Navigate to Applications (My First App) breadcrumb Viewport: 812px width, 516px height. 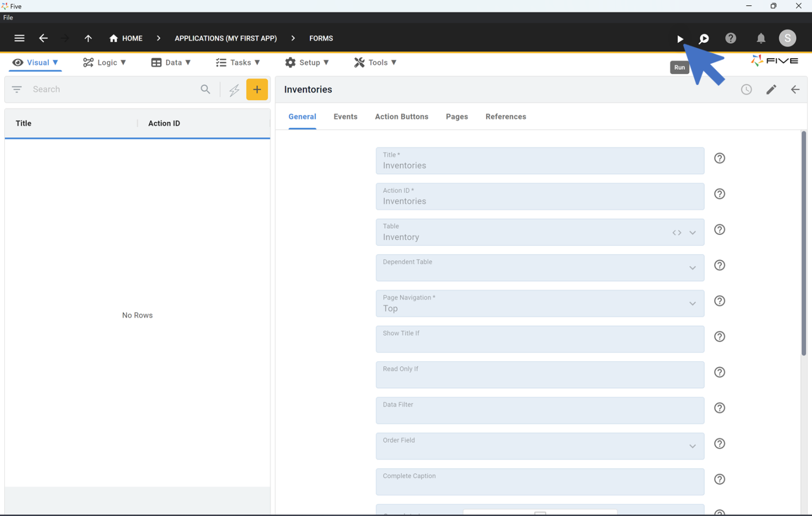point(226,38)
